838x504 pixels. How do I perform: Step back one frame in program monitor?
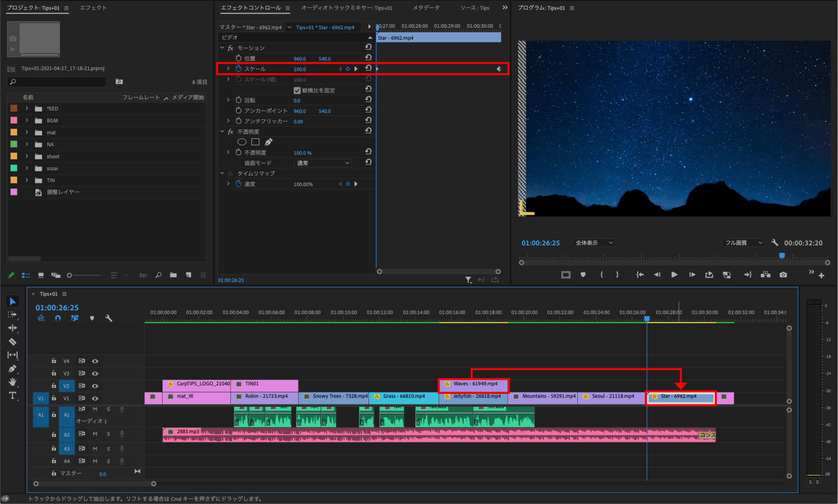pyautogui.click(x=657, y=274)
